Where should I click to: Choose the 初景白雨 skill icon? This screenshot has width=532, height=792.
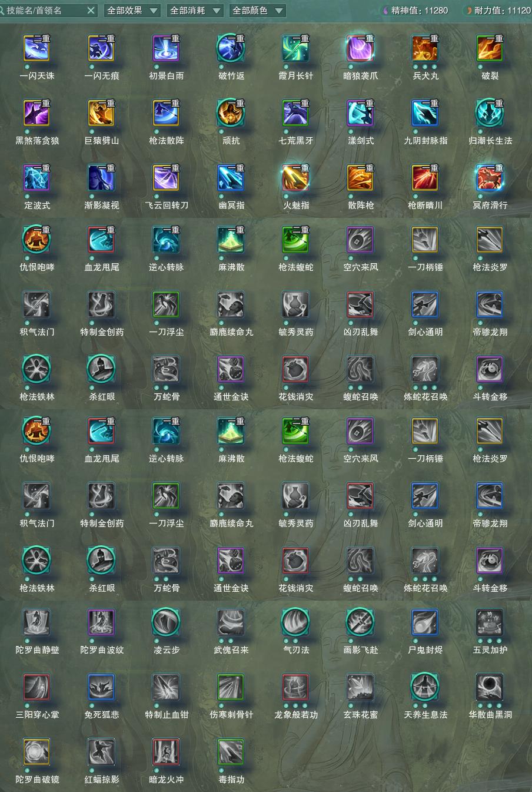(166, 49)
